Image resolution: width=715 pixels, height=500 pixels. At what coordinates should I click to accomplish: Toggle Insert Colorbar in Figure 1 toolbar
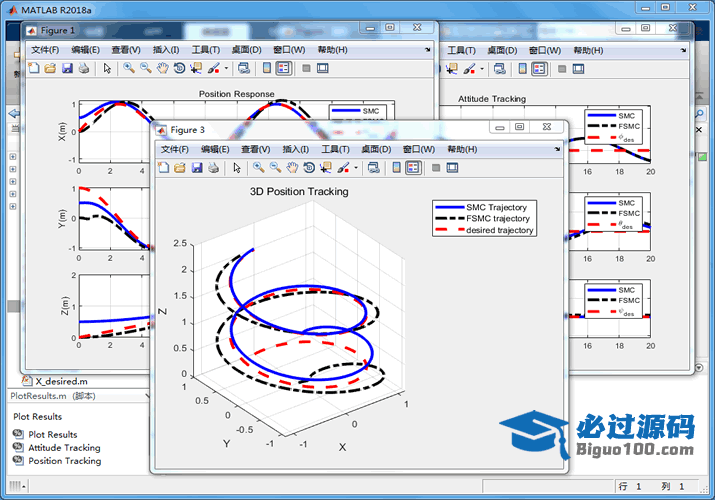[267, 68]
